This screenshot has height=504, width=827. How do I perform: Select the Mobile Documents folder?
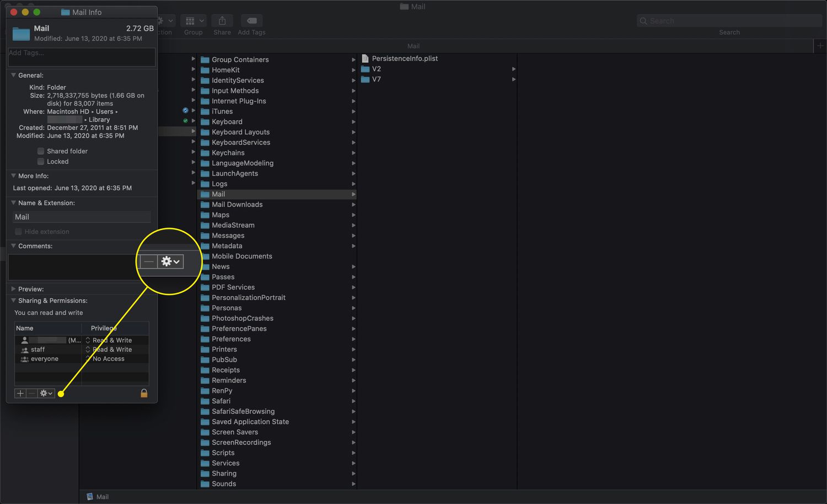point(277,256)
